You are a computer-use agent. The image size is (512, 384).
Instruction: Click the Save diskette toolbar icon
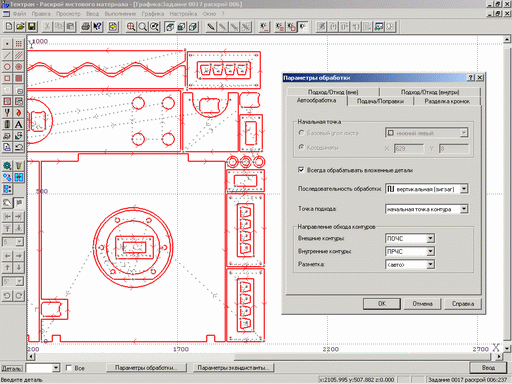(32, 27)
